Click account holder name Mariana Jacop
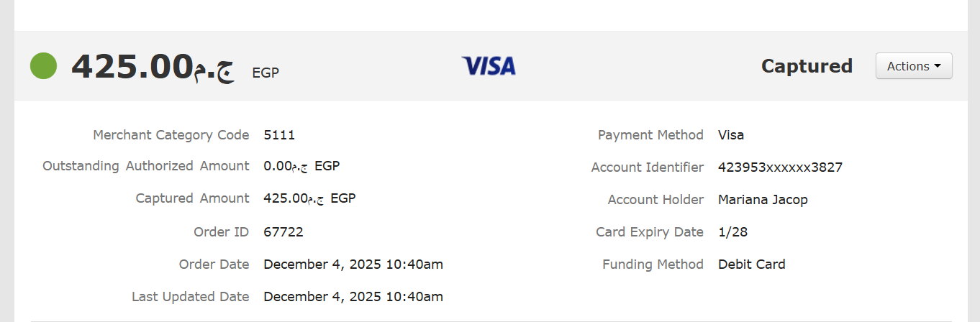The image size is (980, 322). 763,200
